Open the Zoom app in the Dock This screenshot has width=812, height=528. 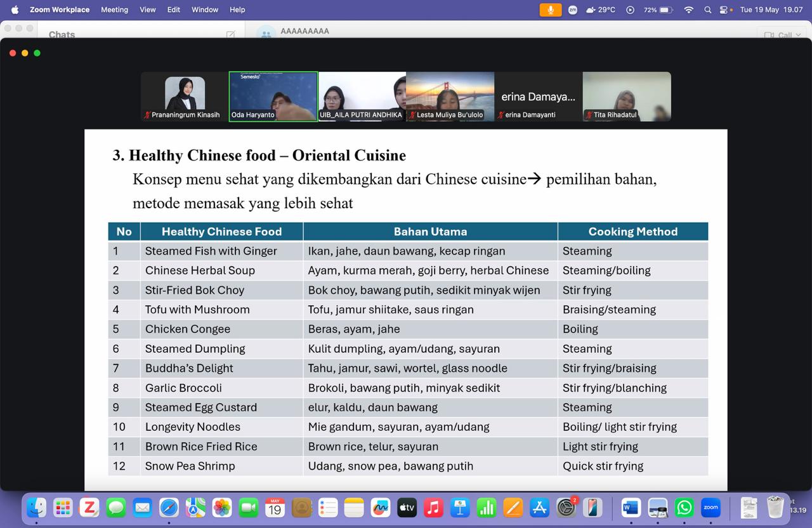710,508
